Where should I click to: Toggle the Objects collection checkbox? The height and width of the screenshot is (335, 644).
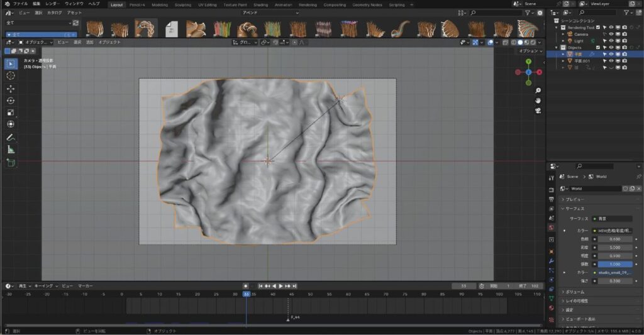598,48
